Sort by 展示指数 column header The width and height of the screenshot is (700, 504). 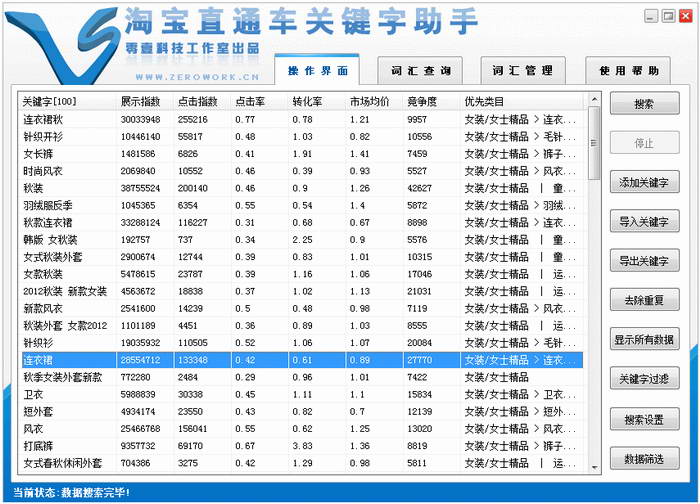tap(145, 101)
